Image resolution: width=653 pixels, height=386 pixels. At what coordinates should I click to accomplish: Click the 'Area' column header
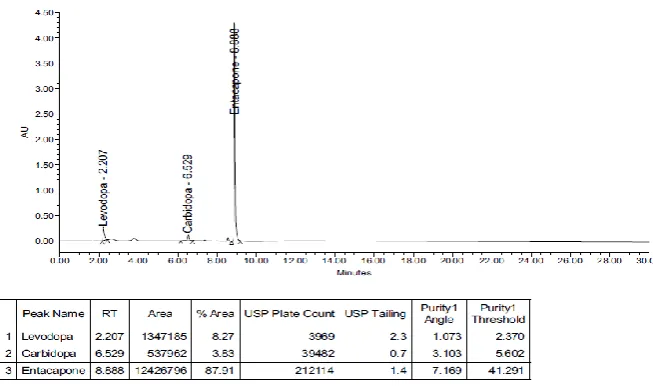[x=160, y=314]
